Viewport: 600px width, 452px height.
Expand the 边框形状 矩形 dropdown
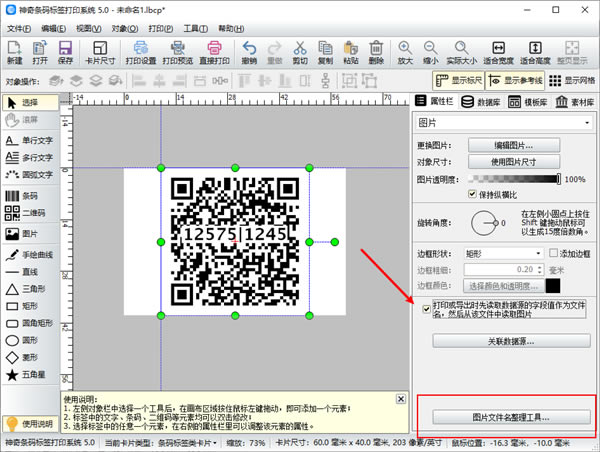click(x=504, y=254)
